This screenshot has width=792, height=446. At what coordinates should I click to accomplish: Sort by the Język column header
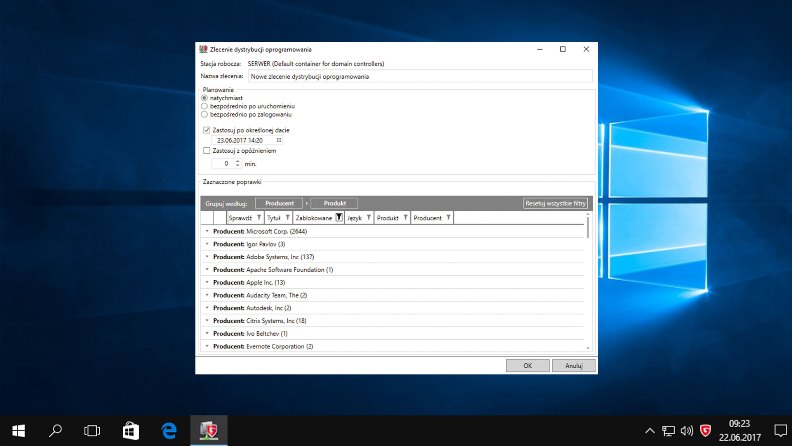[x=355, y=218]
